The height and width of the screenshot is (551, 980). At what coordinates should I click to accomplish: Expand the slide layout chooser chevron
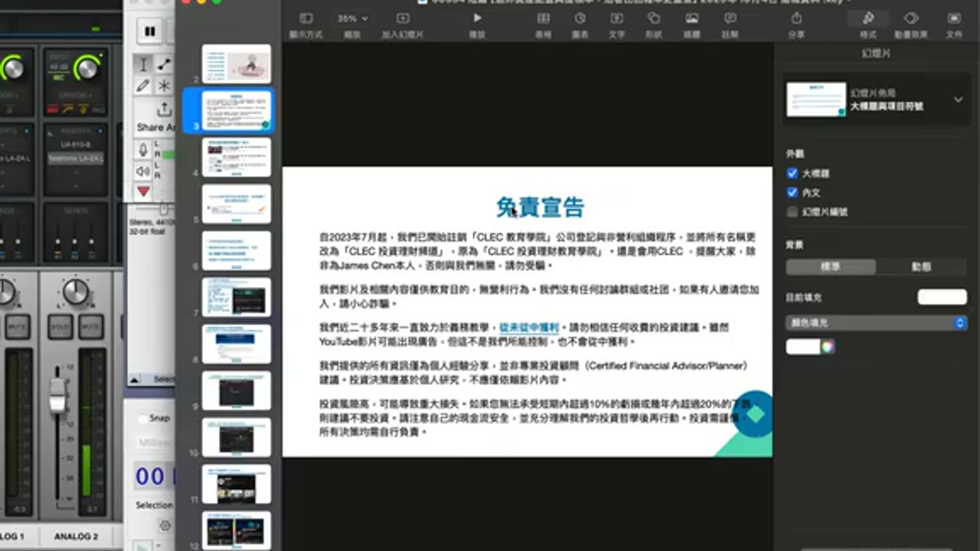(x=958, y=100)
